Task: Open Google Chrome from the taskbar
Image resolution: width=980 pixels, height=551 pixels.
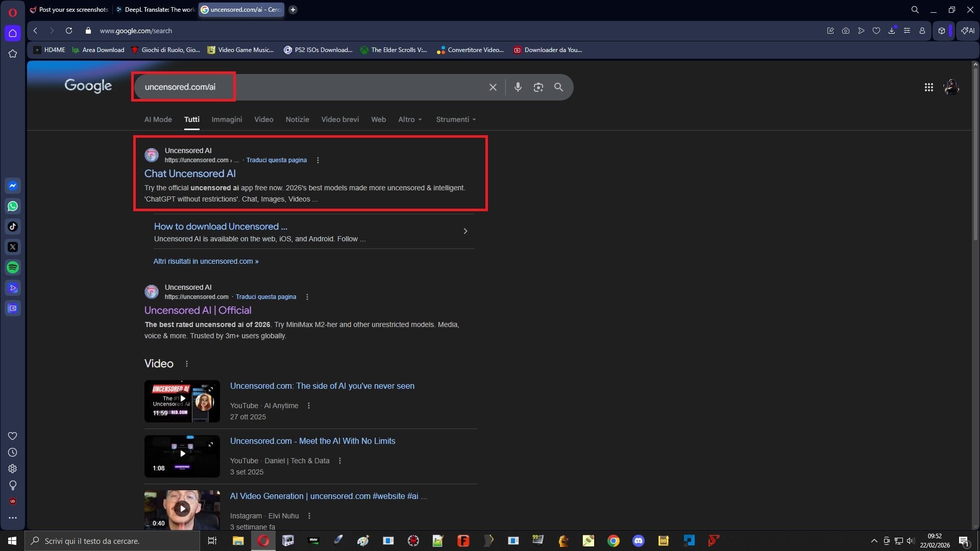Action: pos(614,541)
